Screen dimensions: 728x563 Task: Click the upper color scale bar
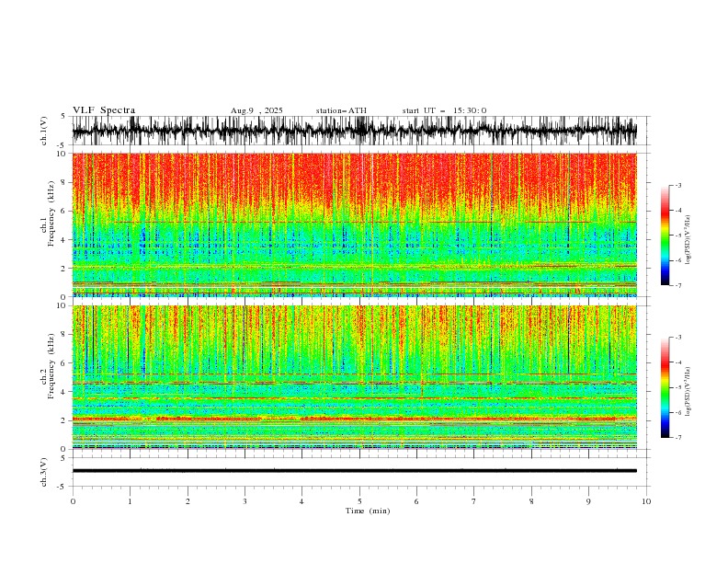665,236
